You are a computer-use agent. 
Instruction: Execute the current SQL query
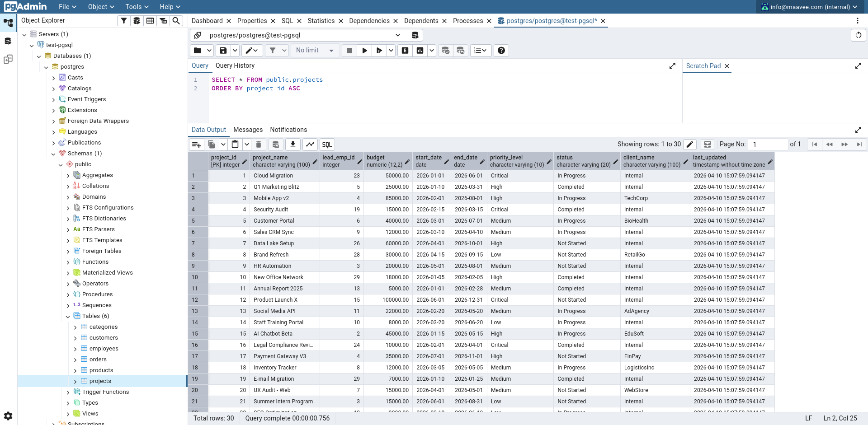(364, 50)
